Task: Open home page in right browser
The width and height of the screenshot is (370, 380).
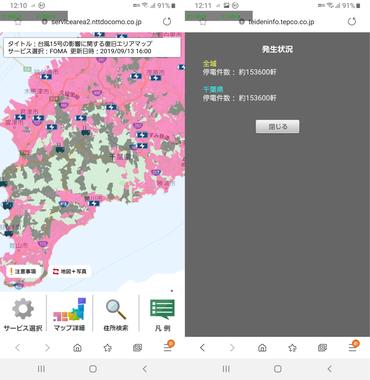Action: 262,348
